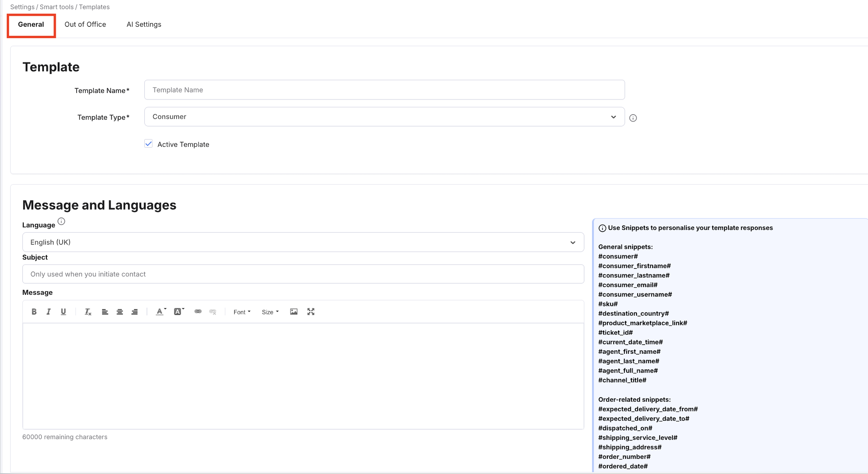Image resolution: width=868 pixels, height=474 pixels.
Task: Center-align the message text
Action: click(120, 312)
